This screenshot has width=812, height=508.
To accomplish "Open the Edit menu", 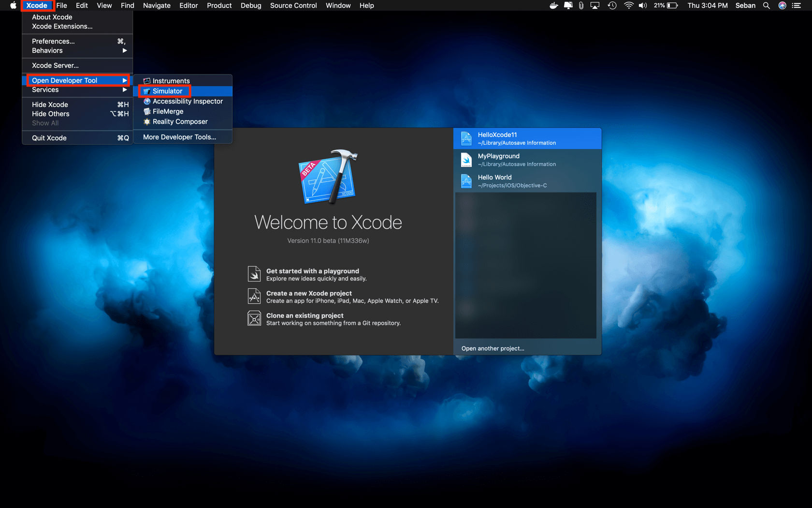I will click(x=82, y=5).
